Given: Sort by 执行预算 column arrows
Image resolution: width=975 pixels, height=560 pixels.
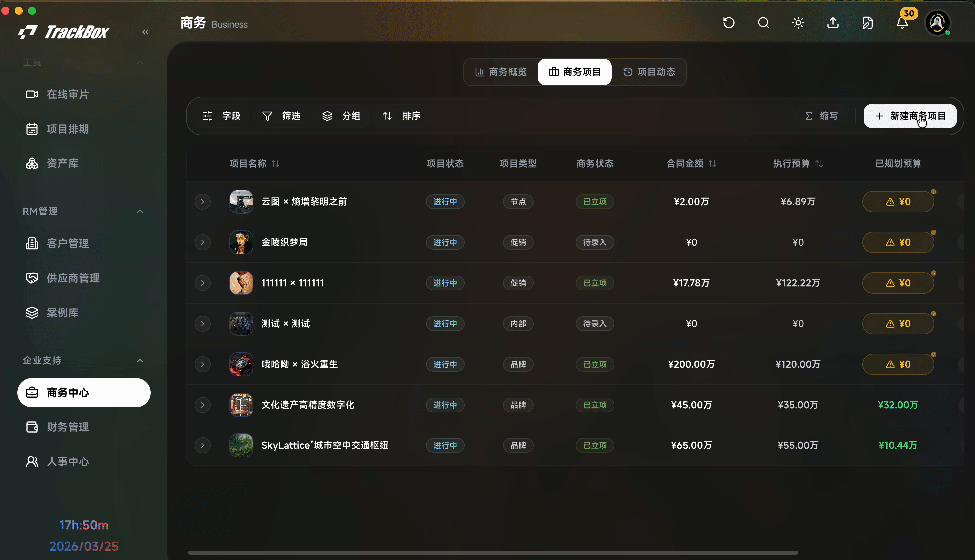Looking at the screenshot, I should [819, 164].
